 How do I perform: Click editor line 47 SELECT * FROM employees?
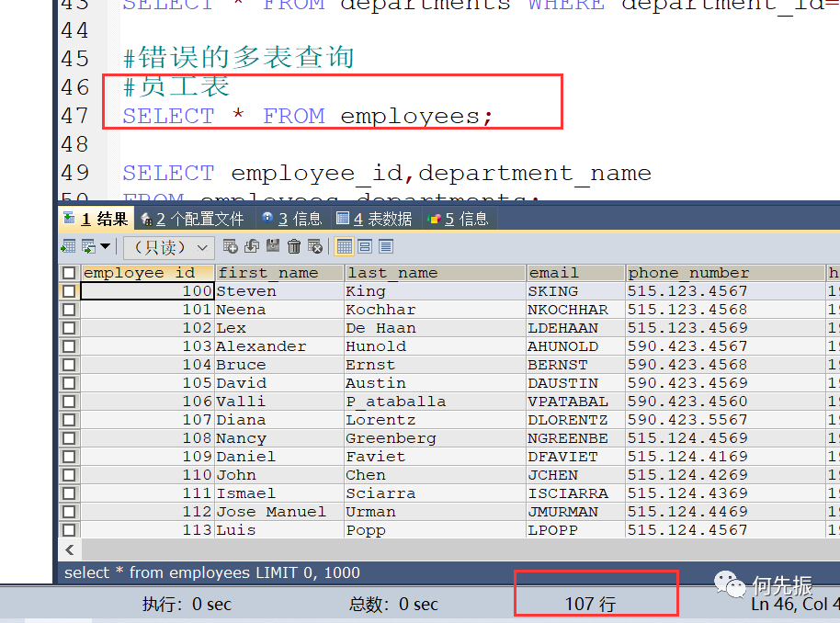(307, 117)
